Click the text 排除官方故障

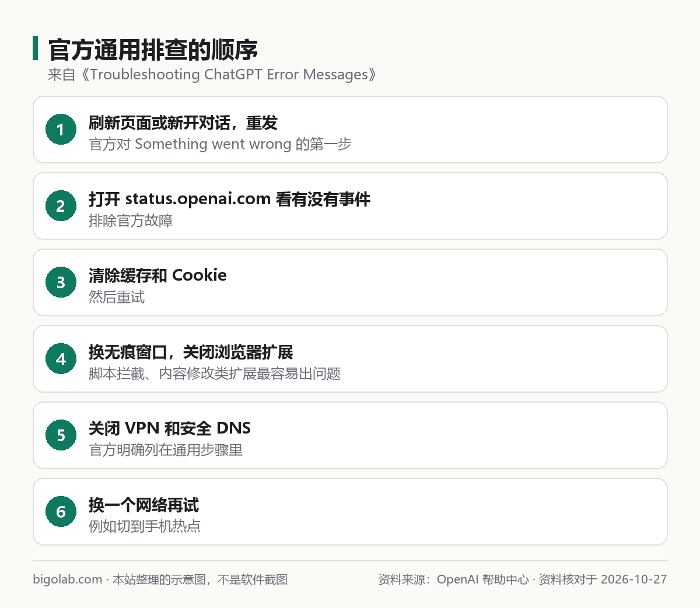coord(131,221)
